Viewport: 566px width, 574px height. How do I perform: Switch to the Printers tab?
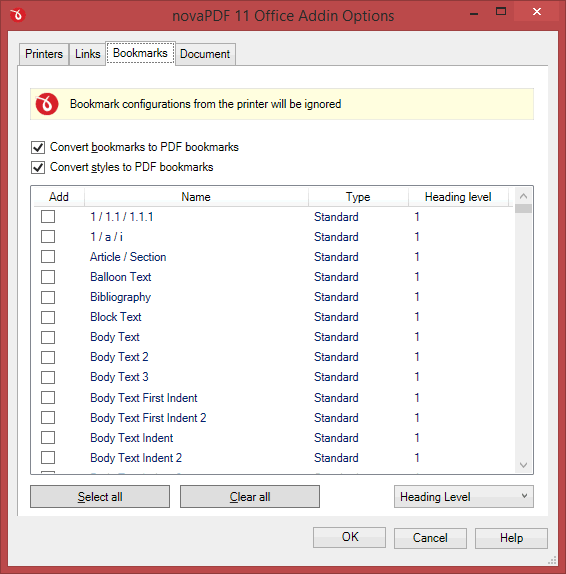tap(44, 54)
